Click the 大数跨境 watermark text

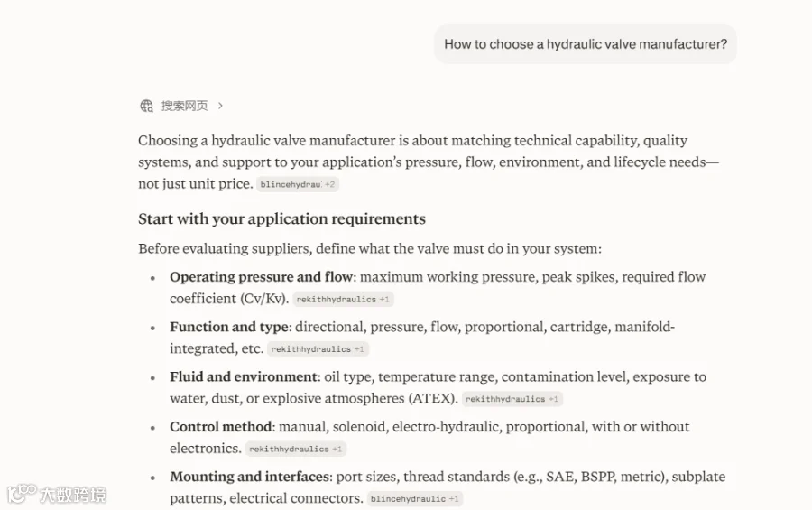pos(73,495)
